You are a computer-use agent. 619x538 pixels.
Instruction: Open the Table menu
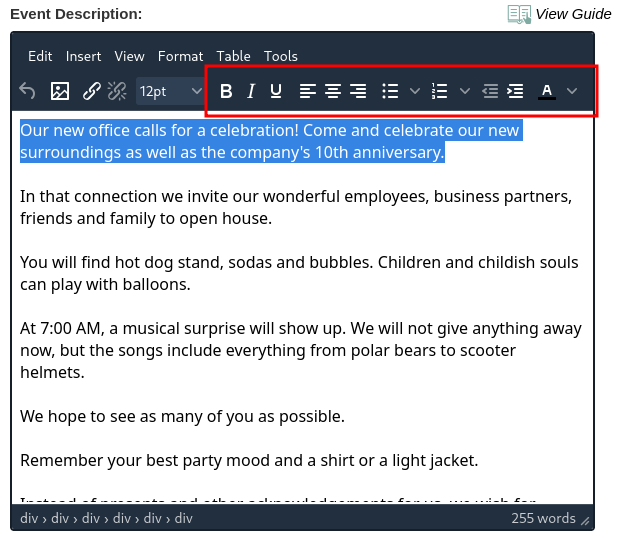coord(233,56)
